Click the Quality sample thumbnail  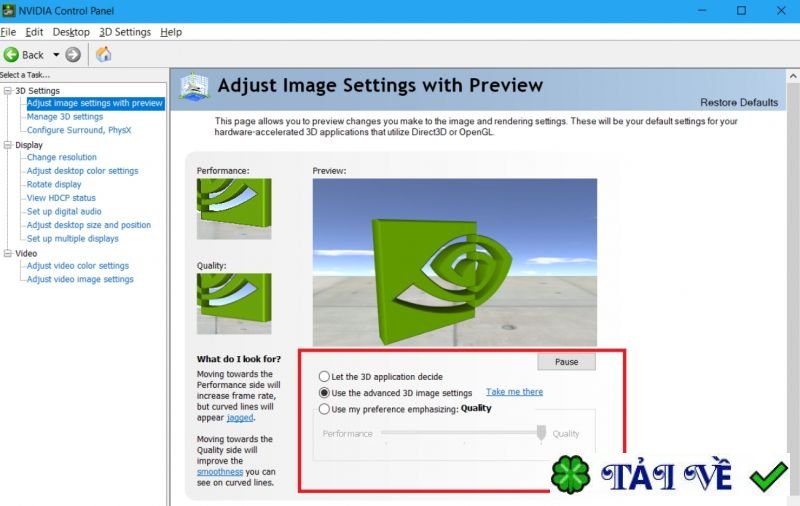pos(234,303)
